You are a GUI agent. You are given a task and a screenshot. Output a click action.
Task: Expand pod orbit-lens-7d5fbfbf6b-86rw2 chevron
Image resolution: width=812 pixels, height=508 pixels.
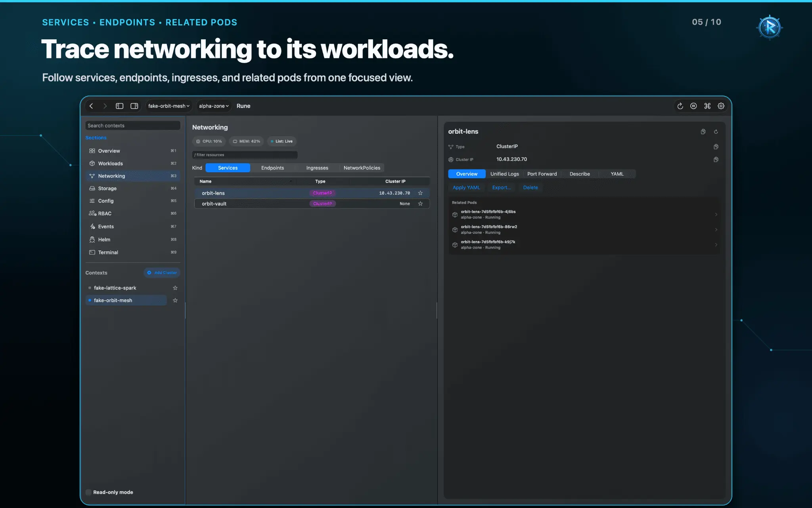pyautogui.click(x=716, y=230)
